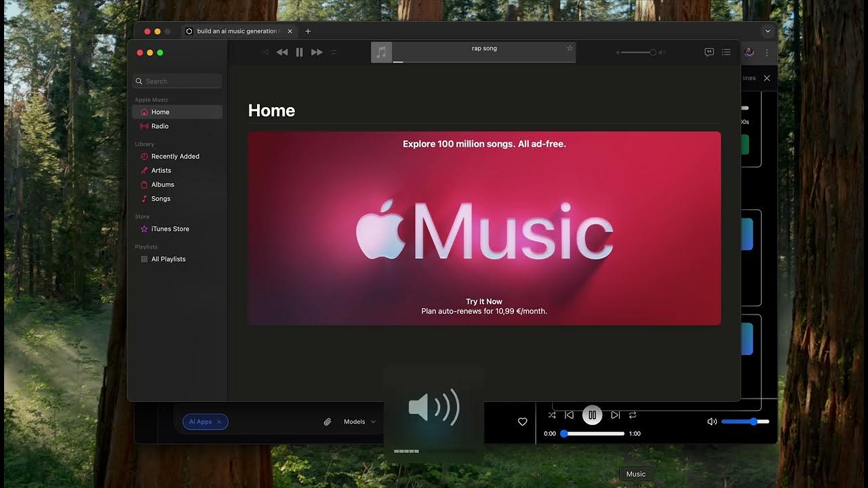Toggle shuffle in the web player
This screenshot has width=868, height=488.
pyautogui.click(x=552, y=415)
